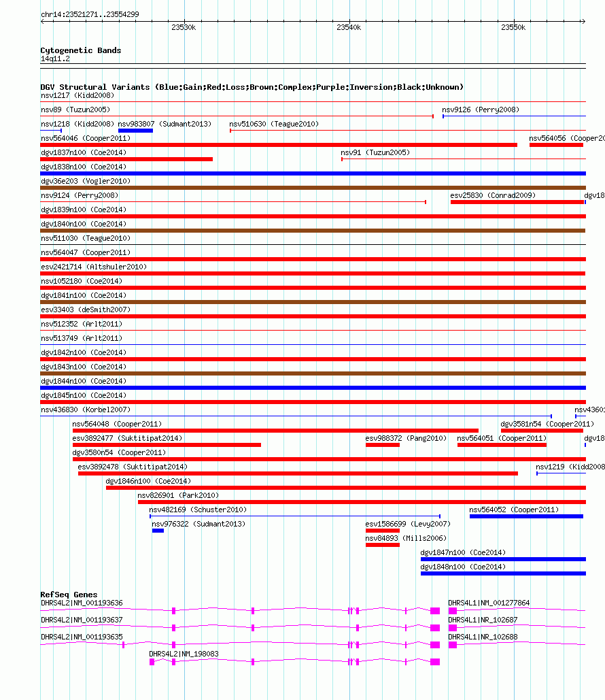Image resolution: width=605 pixels, height=700 pixels.
Task: Open variant nsv1217 (Kidd2008)
Action: click(77, 95)
